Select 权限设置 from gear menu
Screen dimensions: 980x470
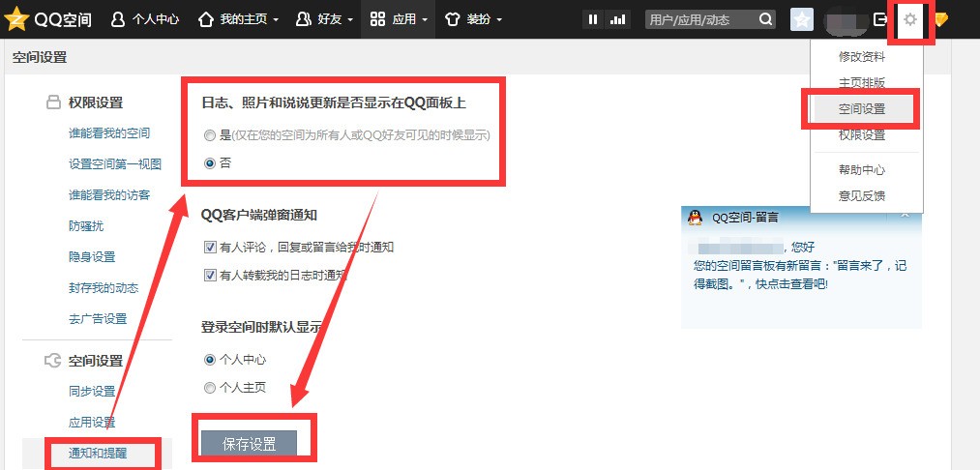(862, 134)
